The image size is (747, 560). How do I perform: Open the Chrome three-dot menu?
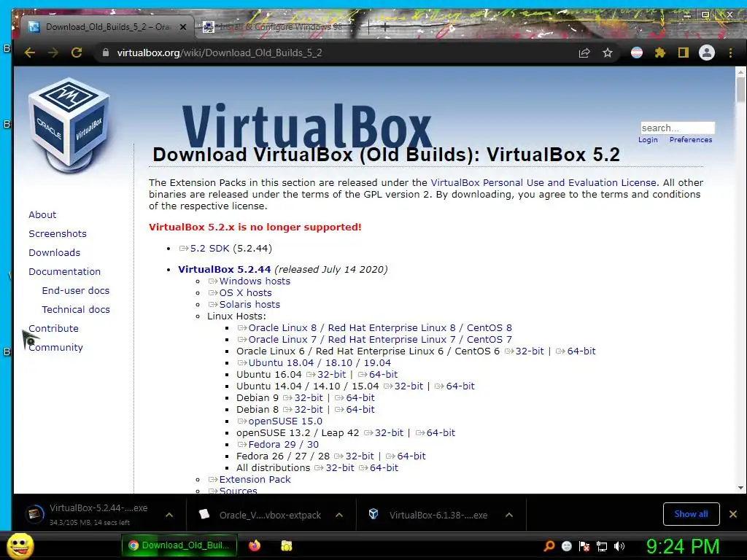coord(730,52)
